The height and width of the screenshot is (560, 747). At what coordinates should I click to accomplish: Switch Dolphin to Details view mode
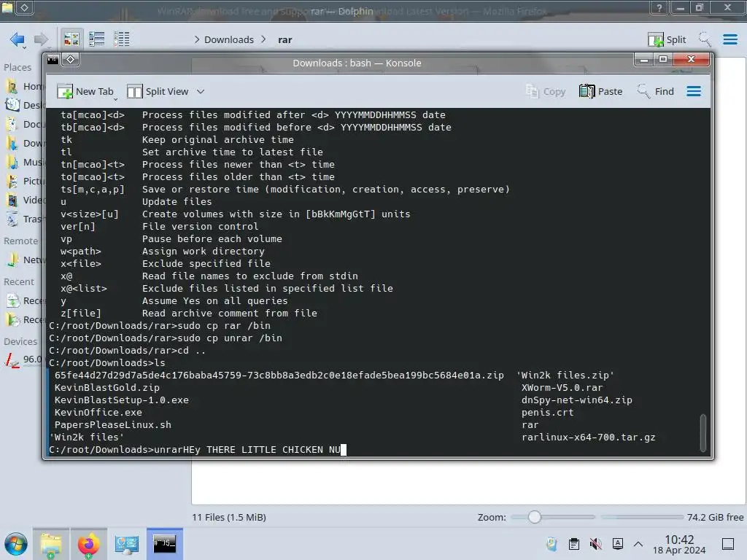[x=122, y=39]
